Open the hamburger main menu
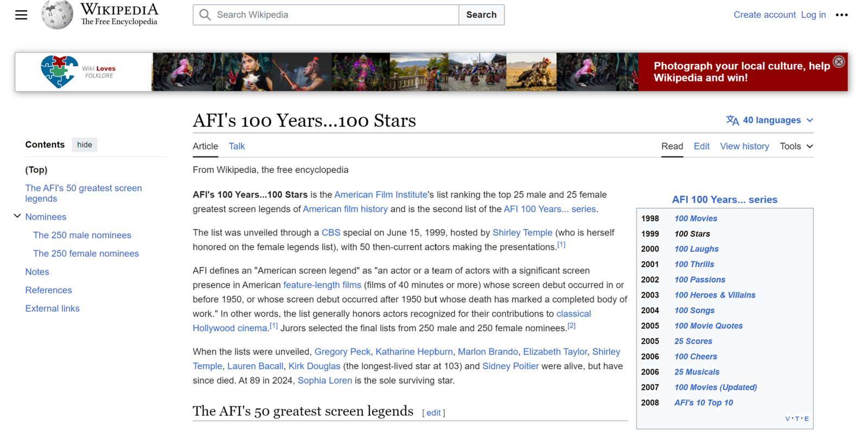Viewport: 868px width, 438px height. [x=21, y=15]
